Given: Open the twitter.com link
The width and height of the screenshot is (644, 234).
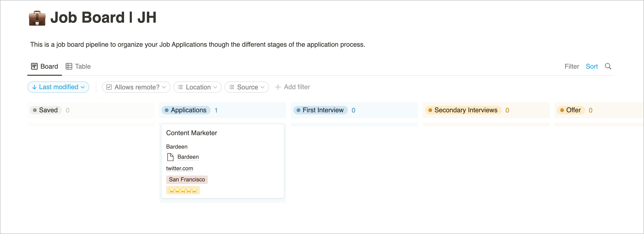Looking at the screenshot, I should click(x=180, y=168).
